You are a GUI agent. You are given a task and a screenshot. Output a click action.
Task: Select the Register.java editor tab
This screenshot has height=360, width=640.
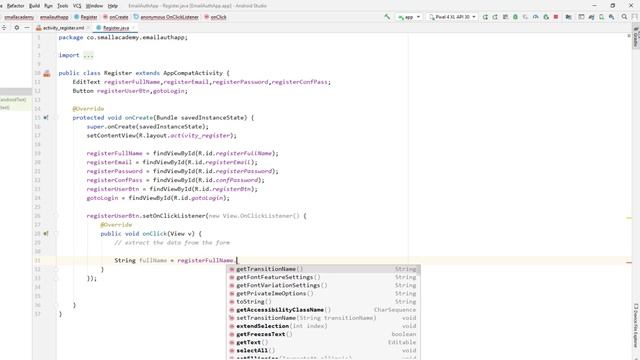pos(115,28)
